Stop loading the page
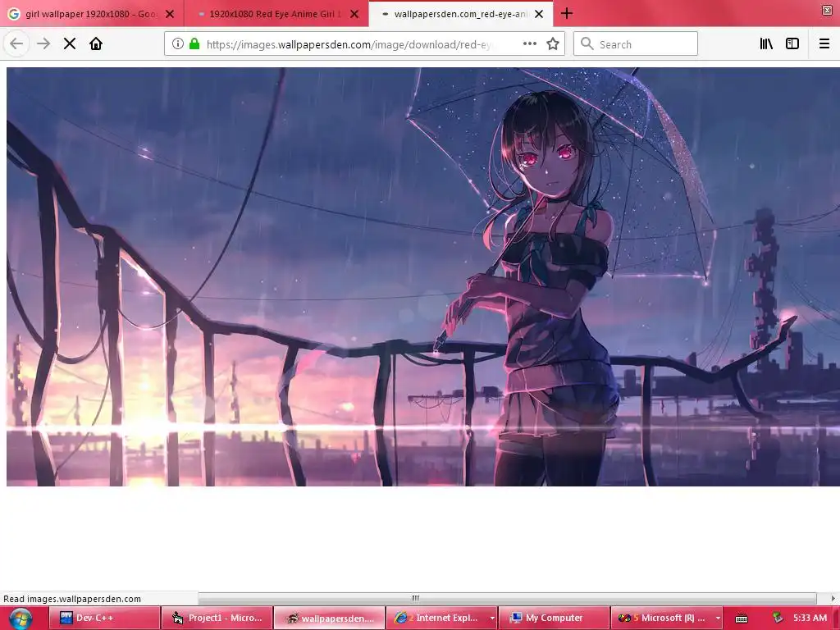This screenshot has width=840, height=630. click(x=70, y=44)
